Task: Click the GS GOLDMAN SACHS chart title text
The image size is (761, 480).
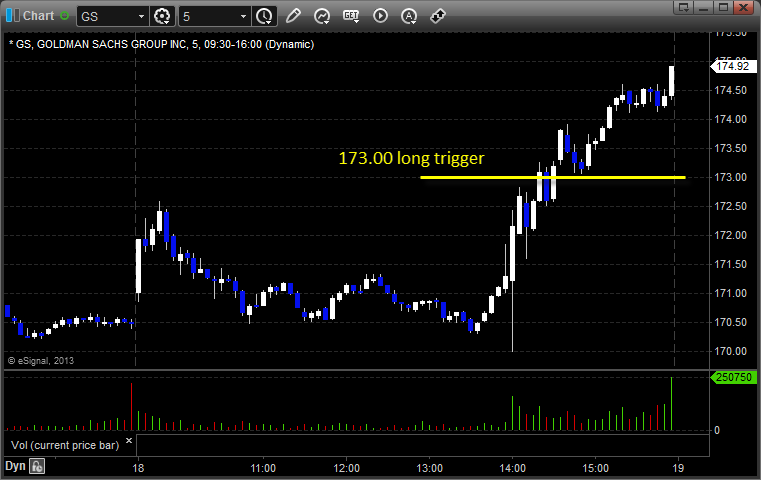Action: [x=162, y=44]
